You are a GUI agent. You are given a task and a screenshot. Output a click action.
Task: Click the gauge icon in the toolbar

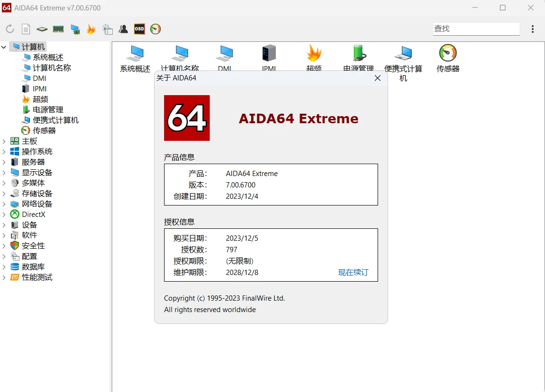(x=156, y=29)
